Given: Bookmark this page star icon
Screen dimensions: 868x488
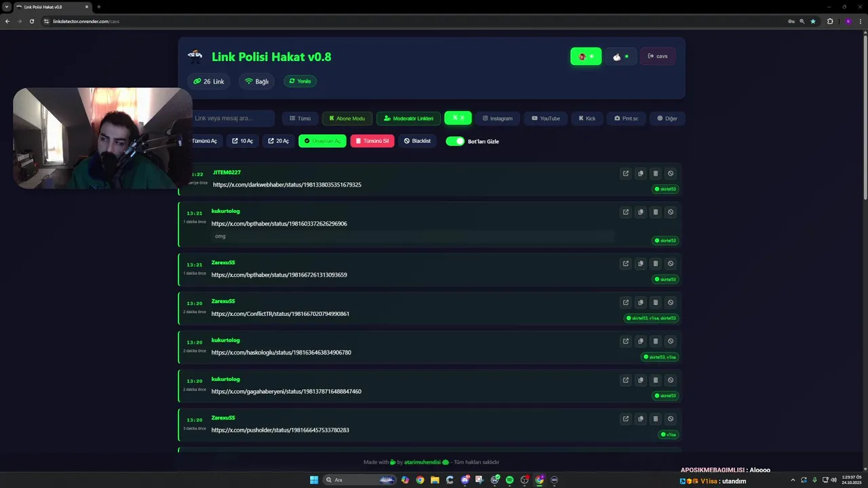Looking at the screenshot, I should pyautogui.click(x=813, y=21).
